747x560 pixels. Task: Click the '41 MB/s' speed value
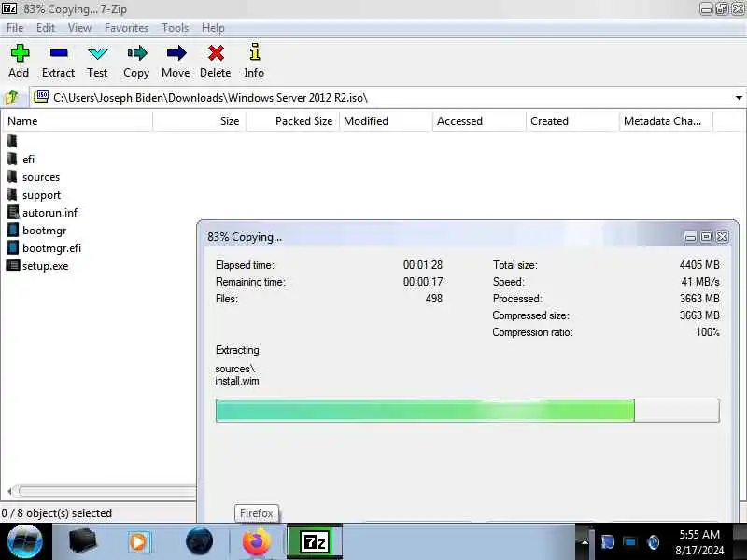coord(700,282)
